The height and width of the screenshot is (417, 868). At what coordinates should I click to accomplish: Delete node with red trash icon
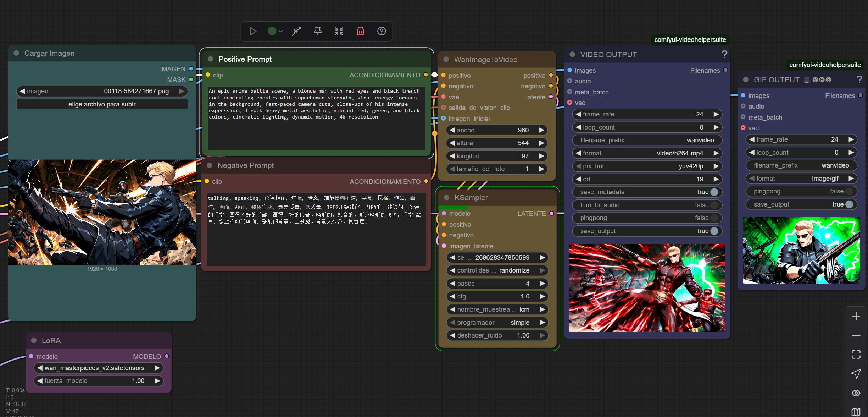tap(360, 31)
